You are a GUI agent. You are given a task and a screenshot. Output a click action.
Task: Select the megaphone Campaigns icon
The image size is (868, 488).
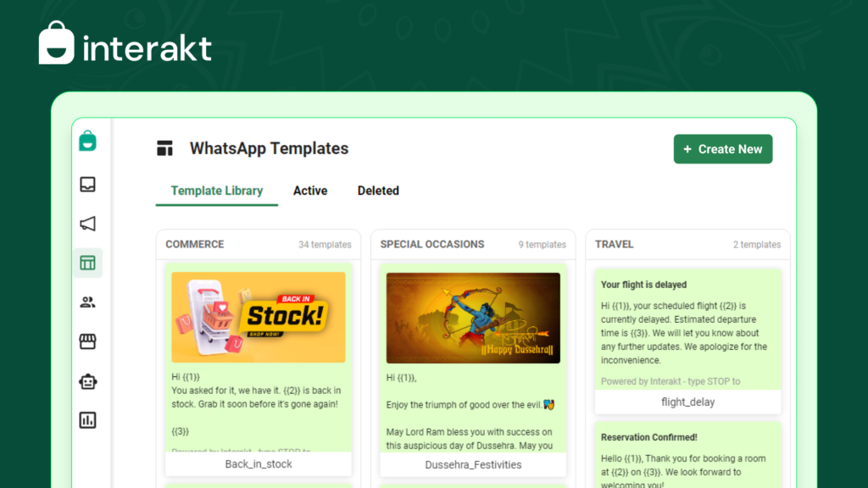(87, 224)
